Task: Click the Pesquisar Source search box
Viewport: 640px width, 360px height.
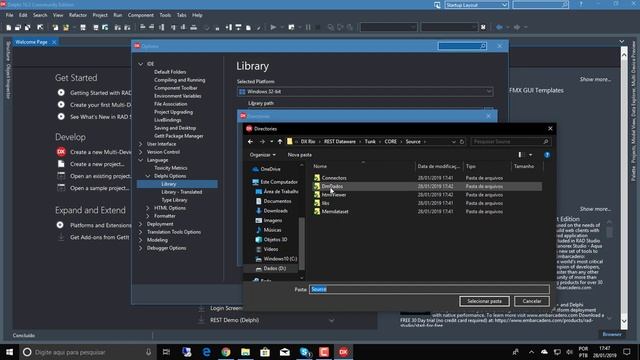Action: click(x=510, y=142)
